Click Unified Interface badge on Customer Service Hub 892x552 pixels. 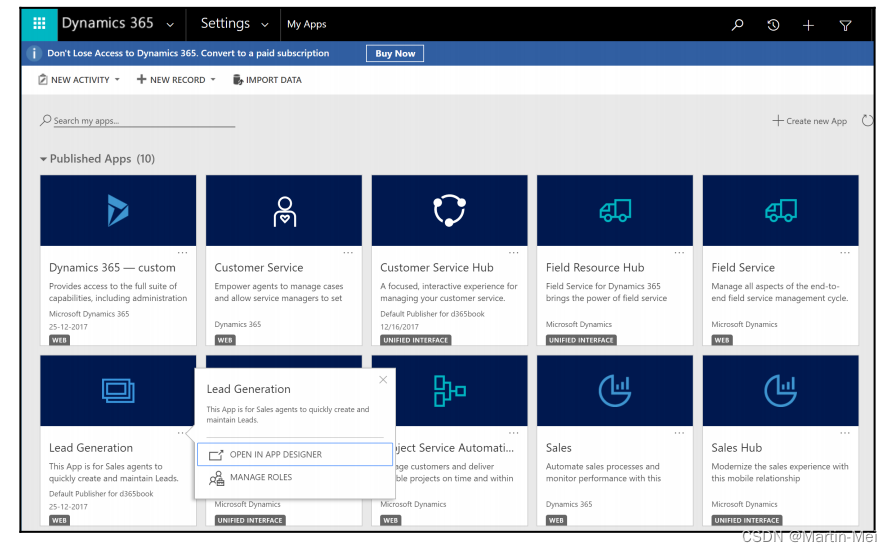click(416, 340)
